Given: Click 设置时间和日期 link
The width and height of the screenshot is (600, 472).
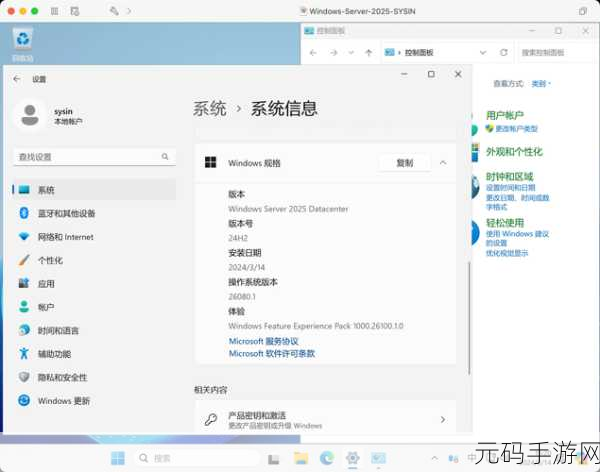Looking at the screenshot, I should pos(510,188).
